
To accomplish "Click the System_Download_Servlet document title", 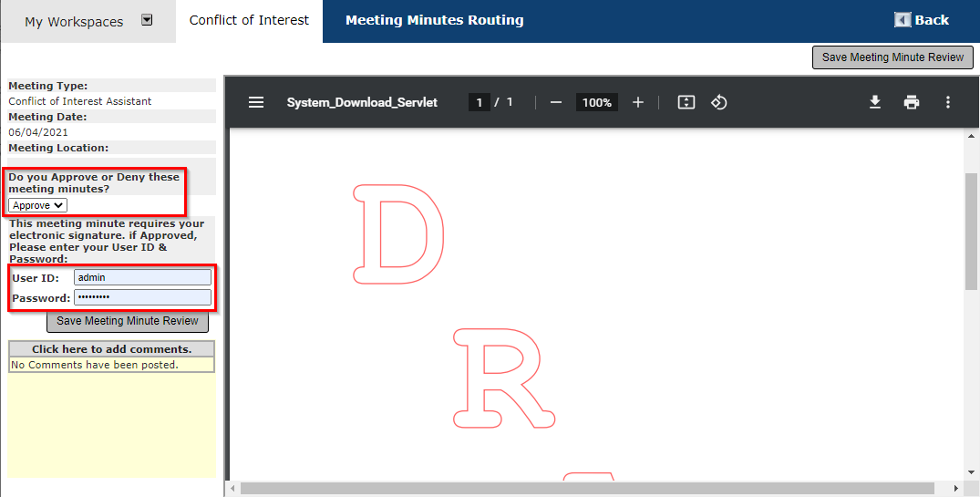I will [362, 102].
